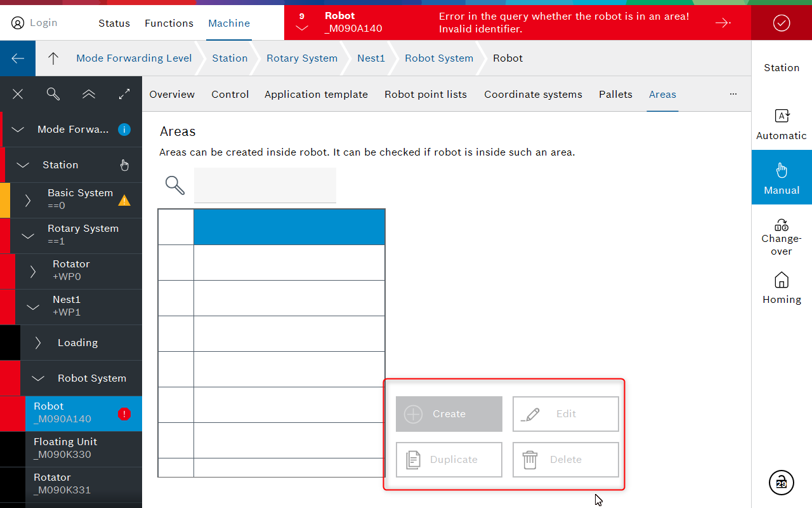Collapse the Rotary System tree node
Screen dimensions: 812x508
(28, 236)
